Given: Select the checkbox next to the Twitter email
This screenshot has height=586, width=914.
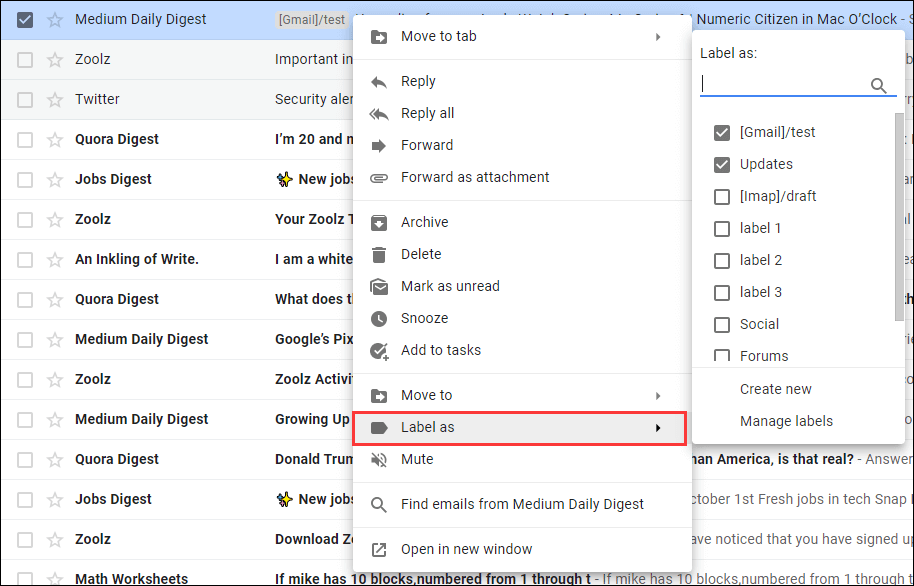Looking at the screenshot, I should point(25,99).
